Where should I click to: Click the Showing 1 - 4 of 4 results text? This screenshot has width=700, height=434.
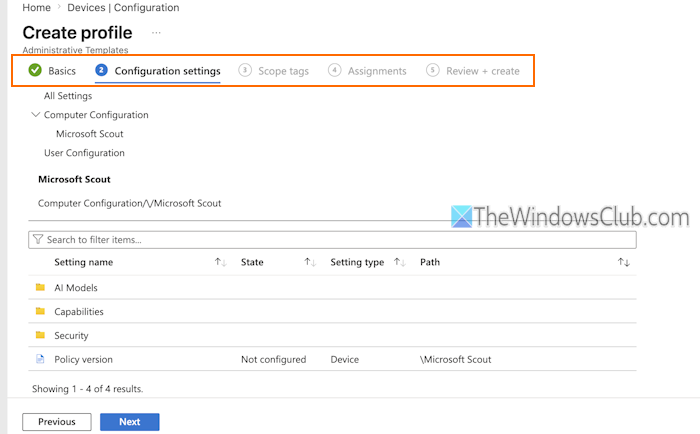point(88,389)
